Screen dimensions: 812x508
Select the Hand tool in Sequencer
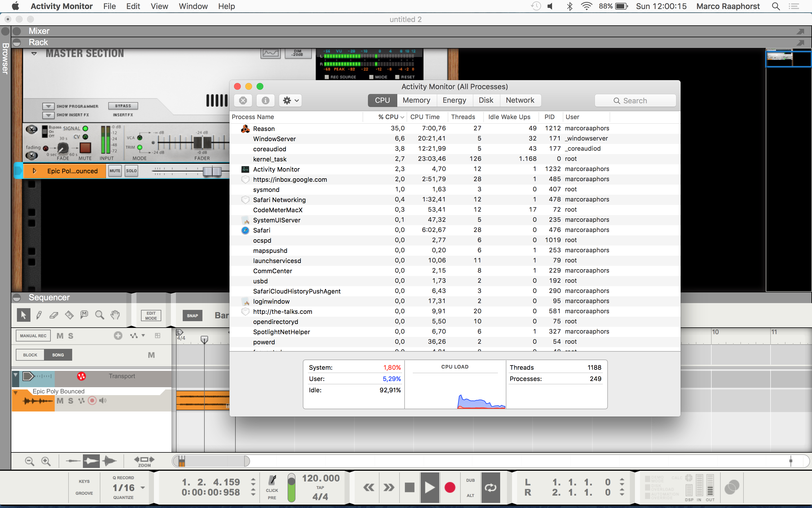[115, 315]
